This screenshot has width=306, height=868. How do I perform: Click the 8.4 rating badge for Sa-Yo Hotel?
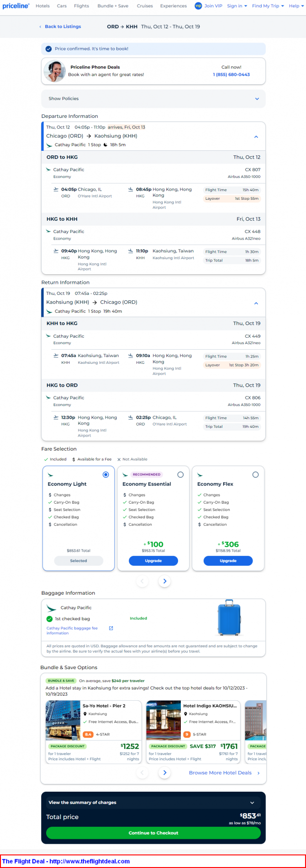click(x=88, y=735)
